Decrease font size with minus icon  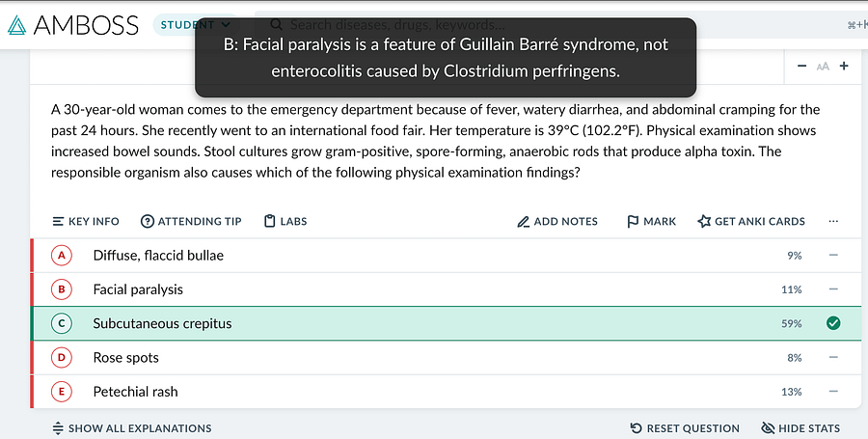801,66
